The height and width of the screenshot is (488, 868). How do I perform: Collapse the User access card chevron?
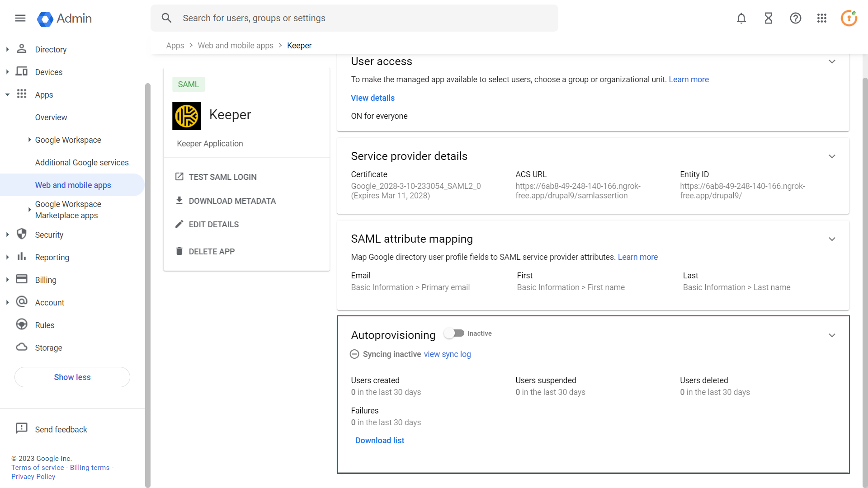pyautogui.click(x=832, y=61)
